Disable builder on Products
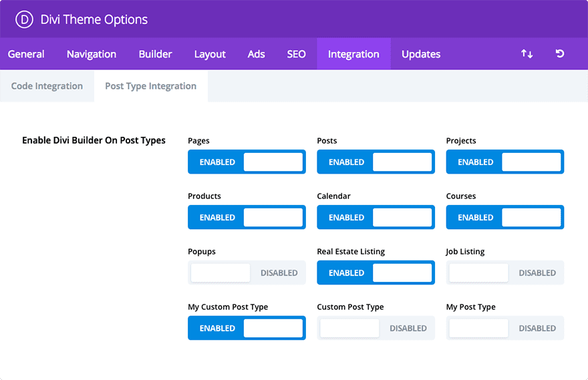Image resolution: width=588 pixels, height=380 pixels. (247, 217)
